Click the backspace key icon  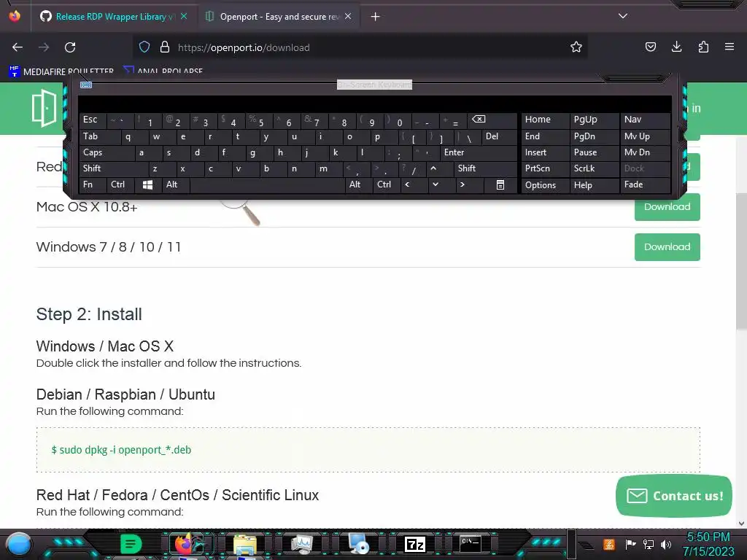(x=491, y=120)
